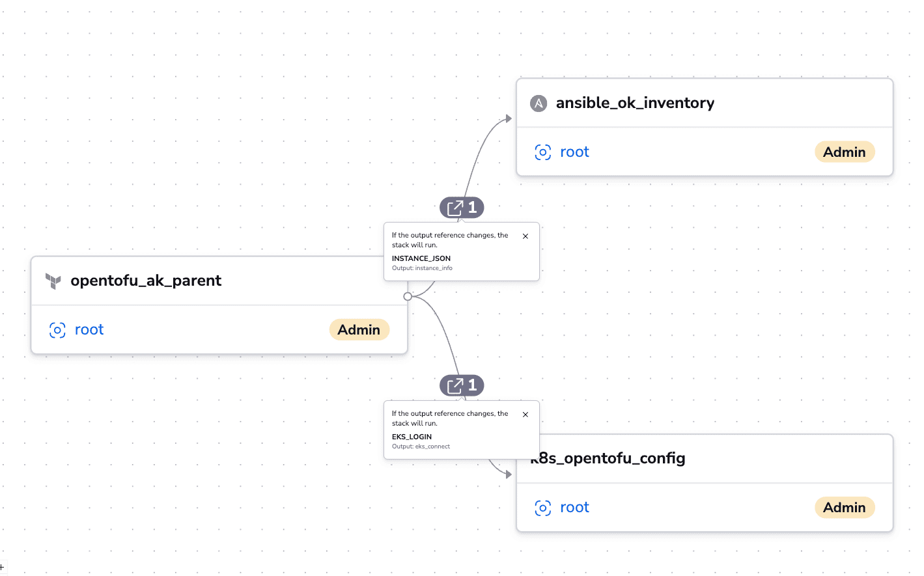Select the k8s_opentofu_config stack title
The image size is (924, 576).
tap(608, 458)
